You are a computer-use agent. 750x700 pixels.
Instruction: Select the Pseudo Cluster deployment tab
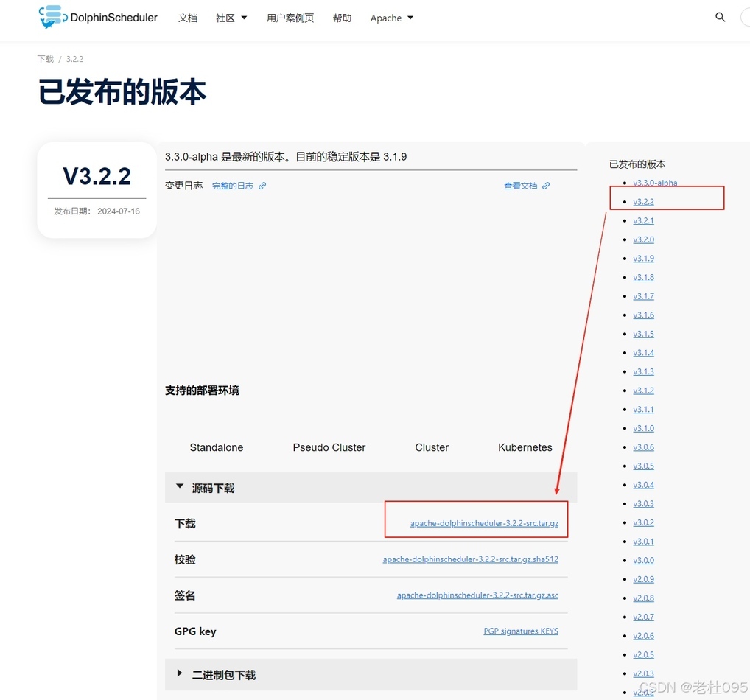click(x=329, y=447)
